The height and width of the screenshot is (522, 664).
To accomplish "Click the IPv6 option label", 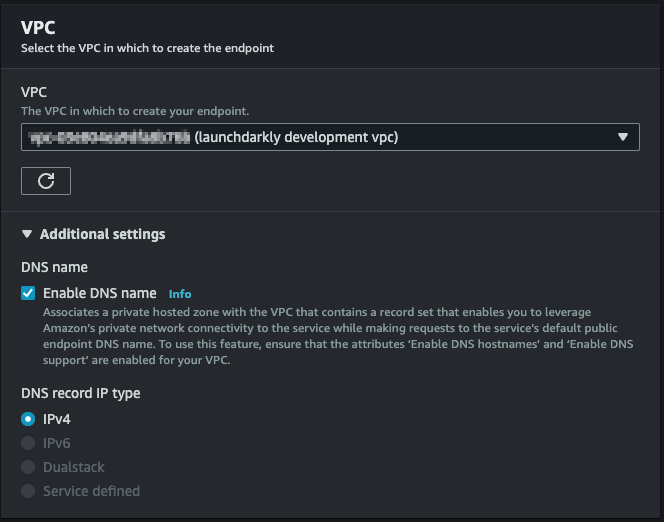I will [x=57, y=443].
